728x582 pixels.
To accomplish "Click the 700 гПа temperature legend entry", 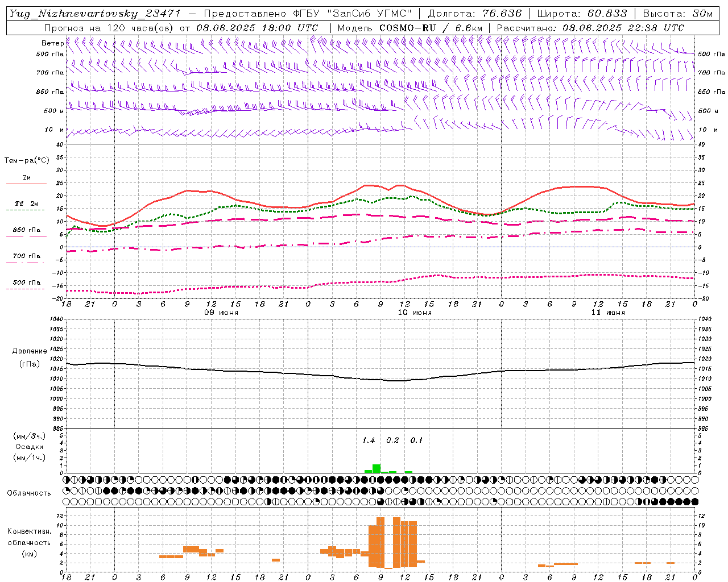I will click(27, 256).
